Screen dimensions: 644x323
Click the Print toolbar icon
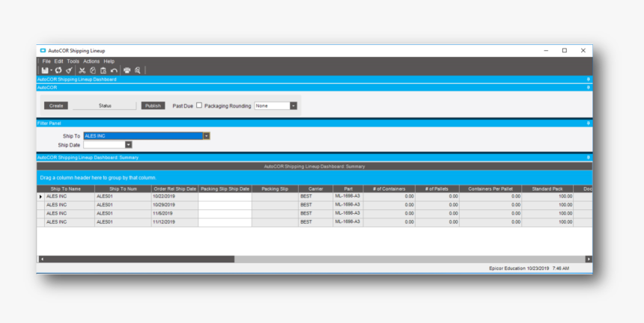click(x=127, y=70)
